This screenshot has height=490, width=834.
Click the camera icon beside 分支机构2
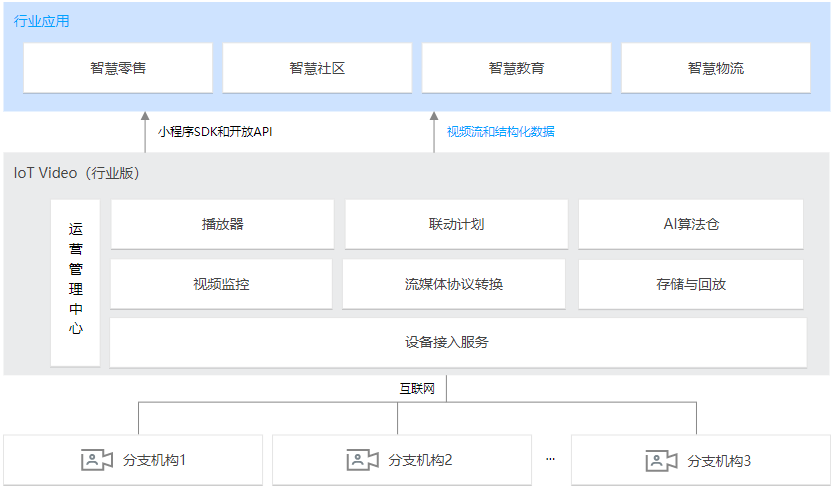click(362, 460)
